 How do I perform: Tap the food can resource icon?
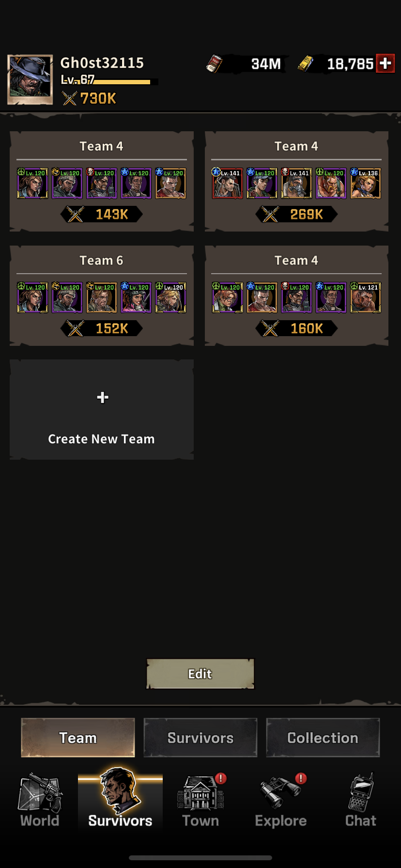pos(214,63)
